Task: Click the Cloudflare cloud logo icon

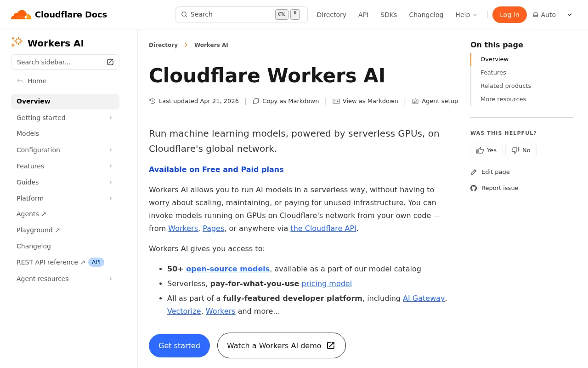Action: (x=21, y=15)
